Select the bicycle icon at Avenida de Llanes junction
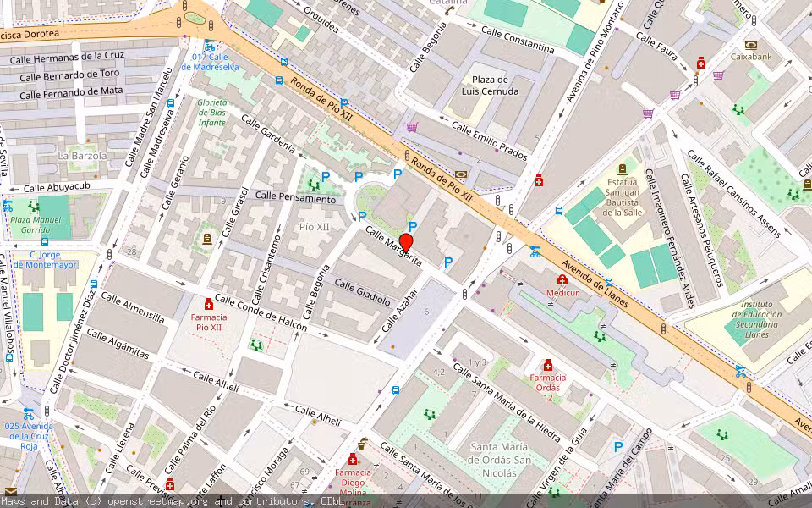Viewport: 812px width, 508px height. coord(535,252)
